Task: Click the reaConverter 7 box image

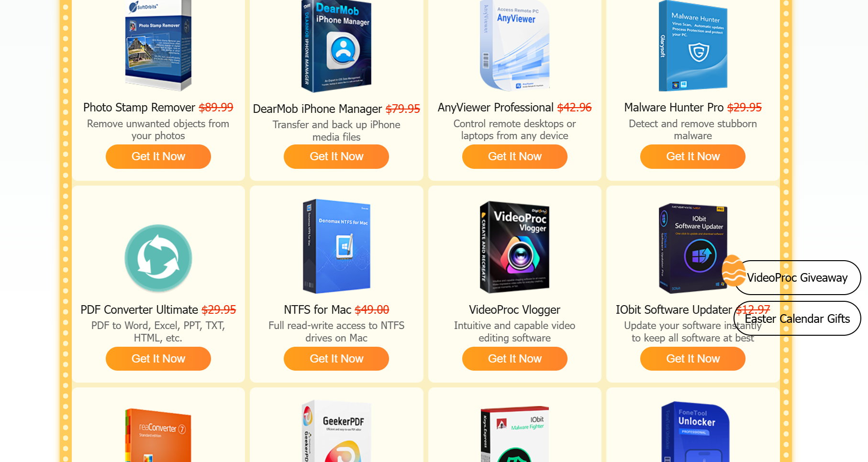Action: pos(158,435)
